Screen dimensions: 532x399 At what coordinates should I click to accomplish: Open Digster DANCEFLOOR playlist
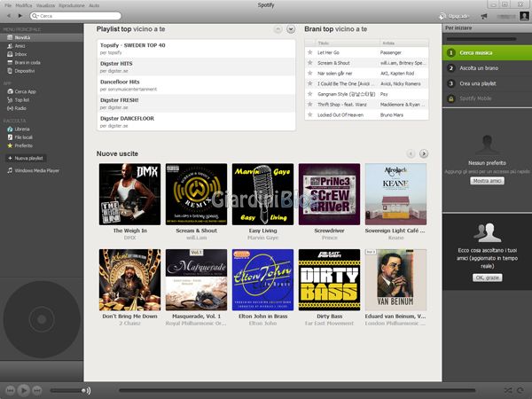[196, 121]
